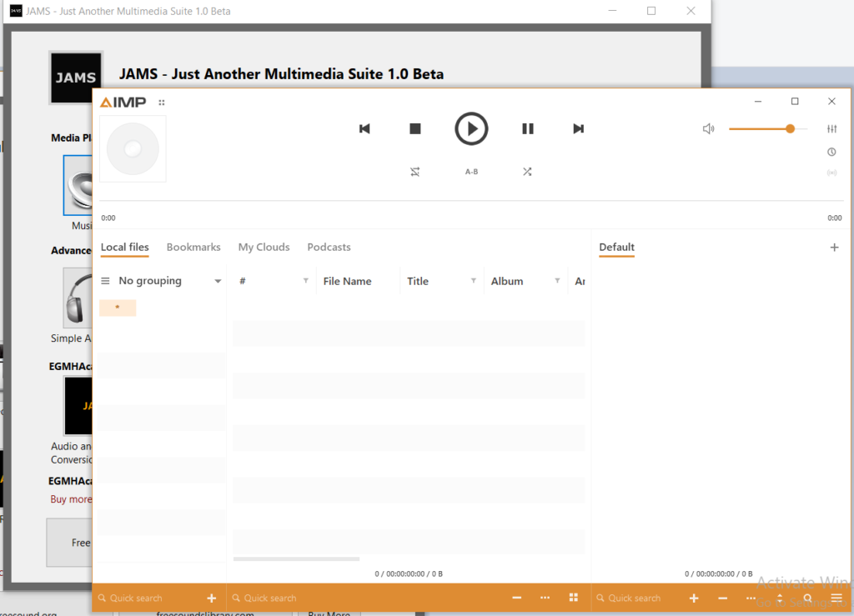Sort by File Name column header
The image size is (854, 616).
click(348, 282)
